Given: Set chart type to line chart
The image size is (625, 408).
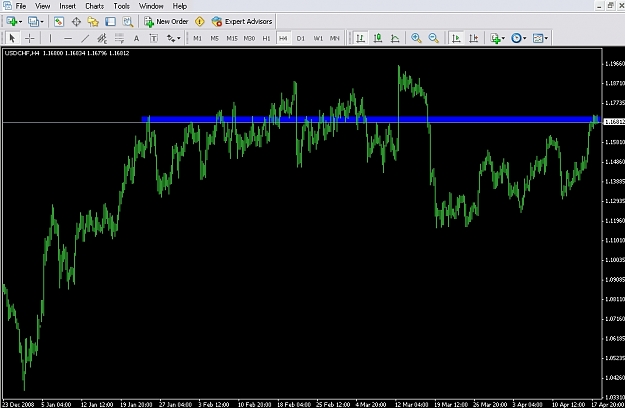Looking at the screenshot, I should [395, 38].
